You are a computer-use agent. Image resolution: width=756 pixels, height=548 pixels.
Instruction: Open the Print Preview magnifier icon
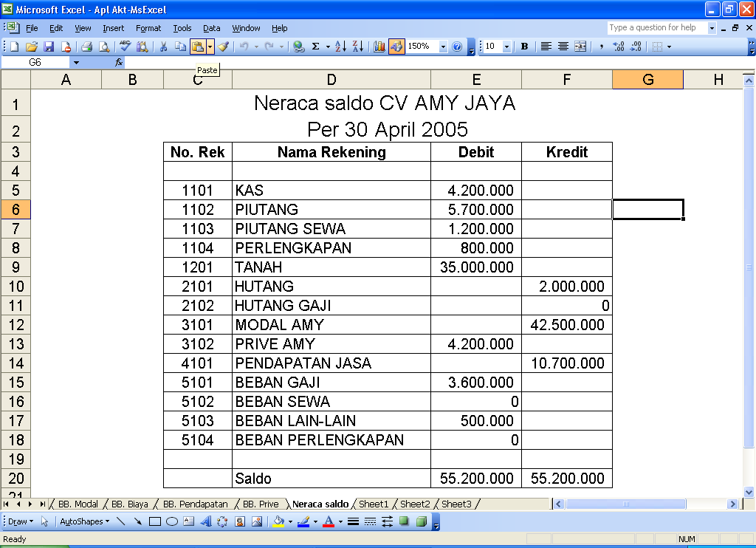[x=104, y=47]
